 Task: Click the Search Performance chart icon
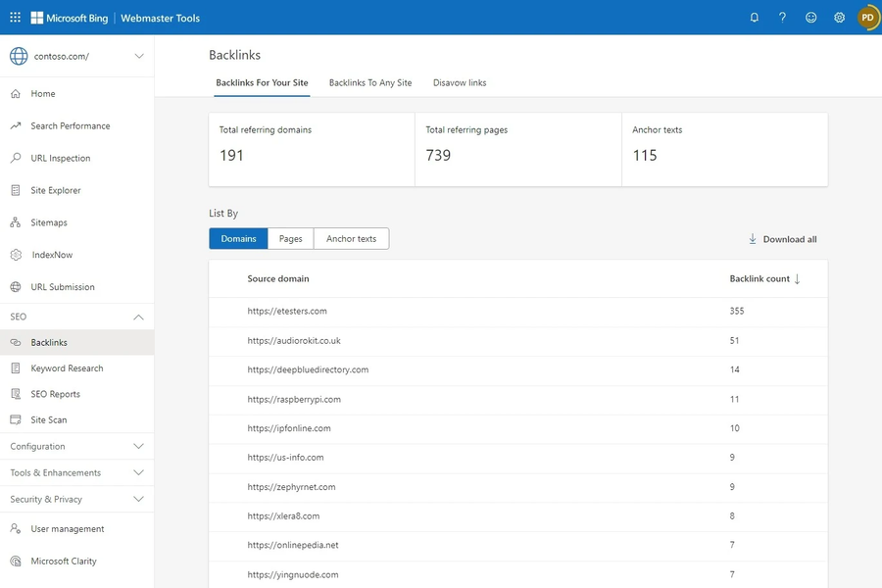(16, 126)
